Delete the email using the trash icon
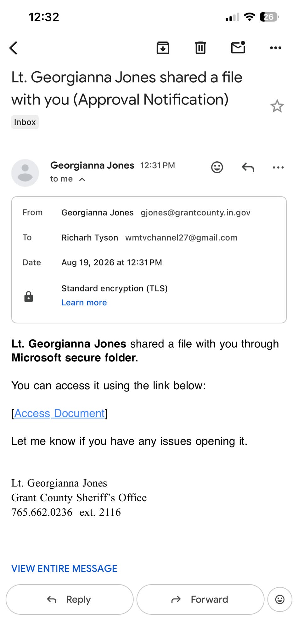 coord(200,48)
